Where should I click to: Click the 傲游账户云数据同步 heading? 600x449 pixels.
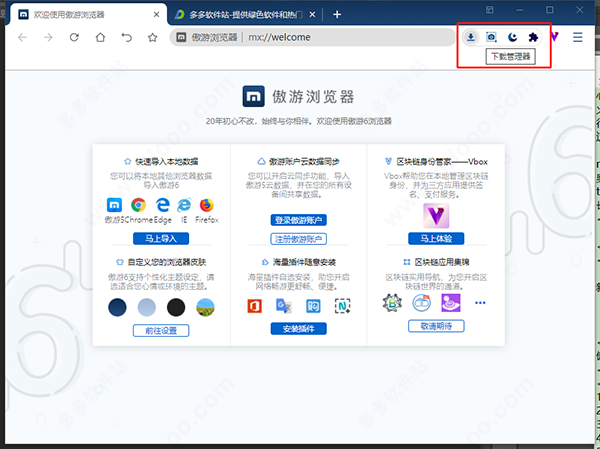pos(304,162)
